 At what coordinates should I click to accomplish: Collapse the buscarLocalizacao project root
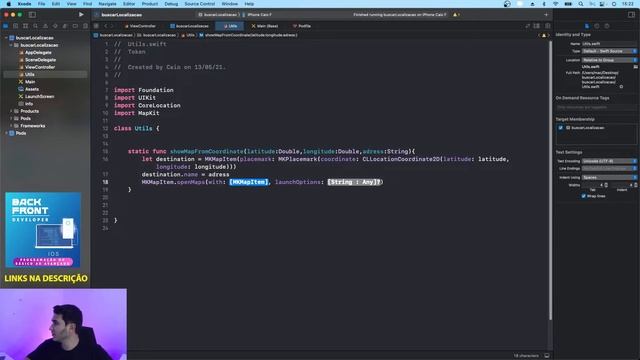pos(6,38)
